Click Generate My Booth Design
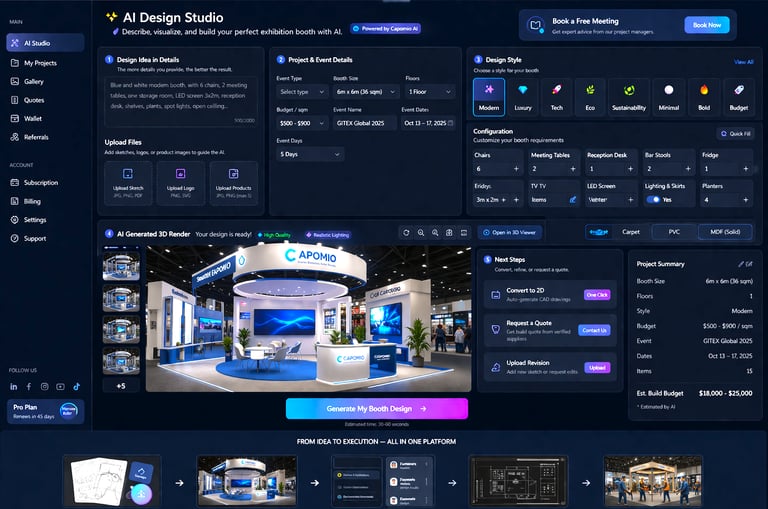Image resolution: width=768 pixels, height=509 pixels. pos(377,409)
